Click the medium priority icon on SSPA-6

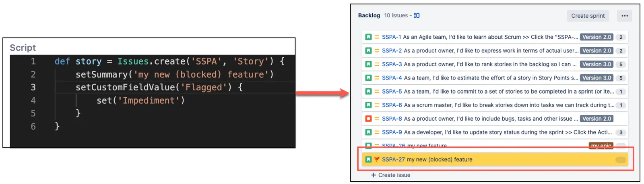pos(377,105)
